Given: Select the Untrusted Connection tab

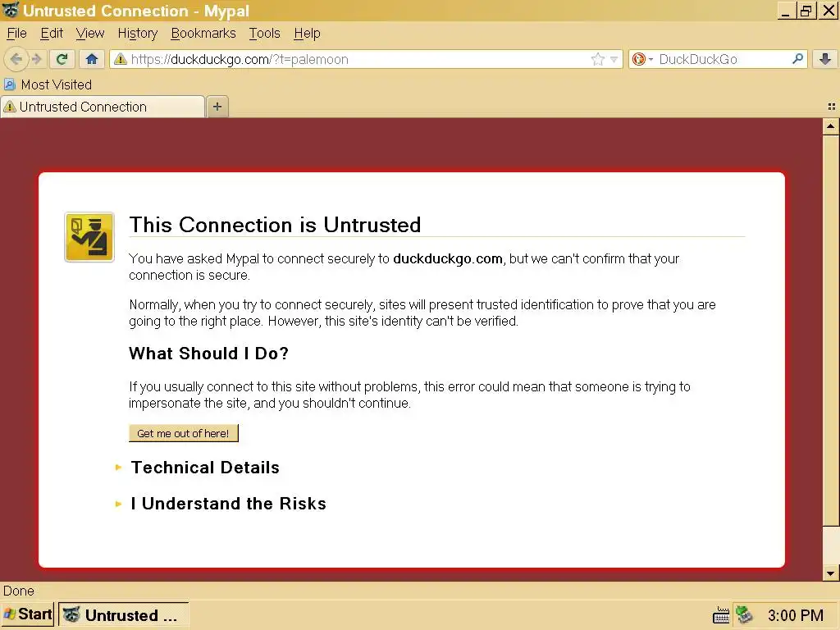Looking at the screenshot, I should pyautogui.click(x=103, y=107).
